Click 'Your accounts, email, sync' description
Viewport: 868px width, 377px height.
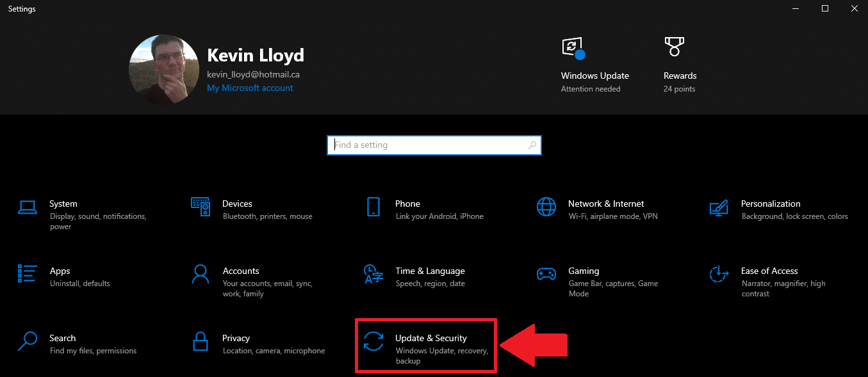[267, 289]
